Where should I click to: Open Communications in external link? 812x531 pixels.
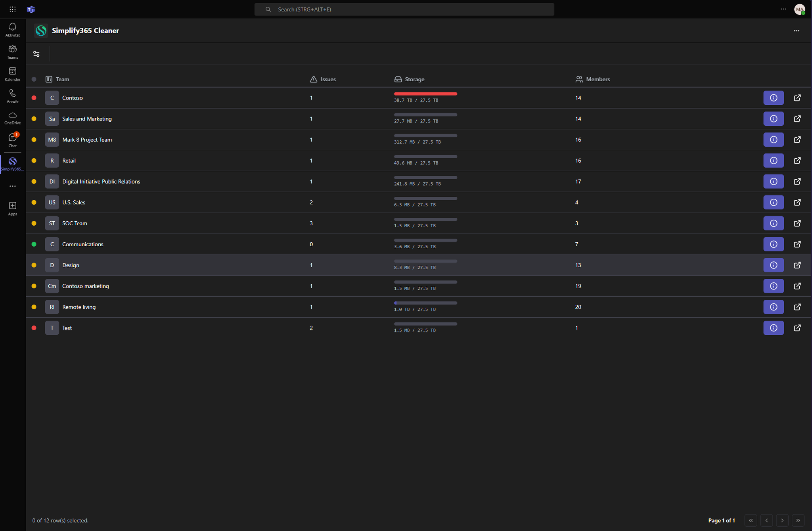(x=797, y=244)
